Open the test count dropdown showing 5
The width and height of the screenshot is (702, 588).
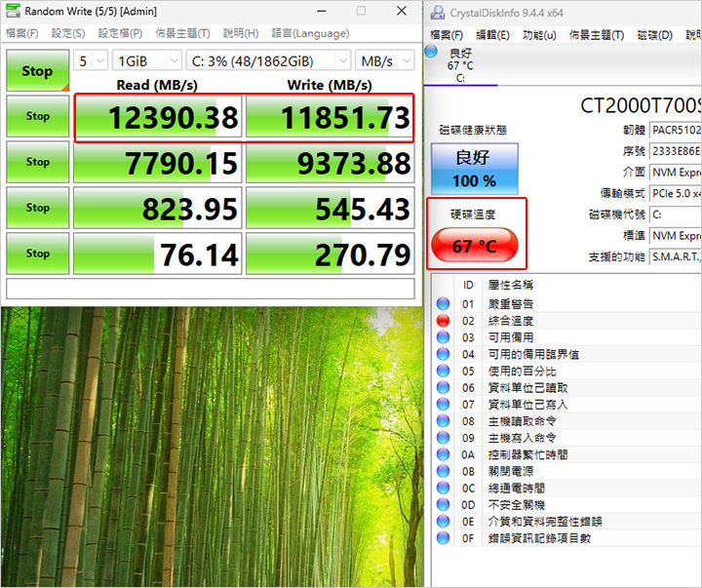(91, 60)
